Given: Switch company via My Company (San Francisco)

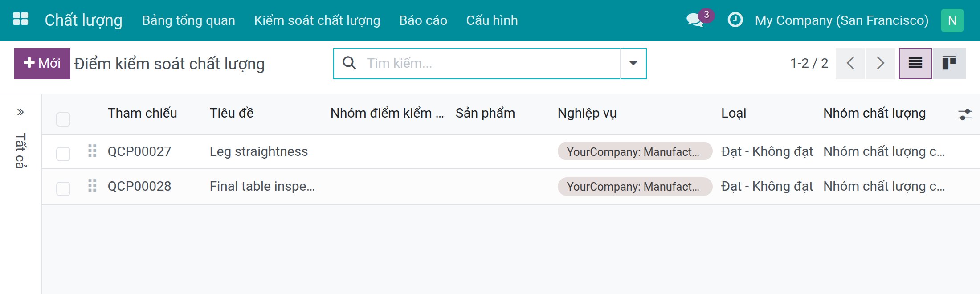Looking at the screenshot, I should [841, 20].
